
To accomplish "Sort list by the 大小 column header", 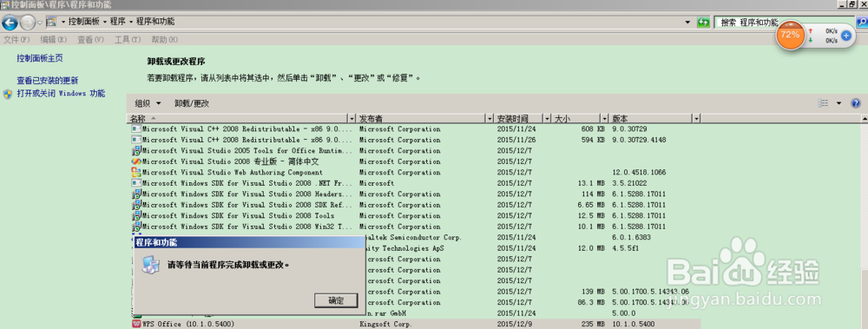I will 575,119.
